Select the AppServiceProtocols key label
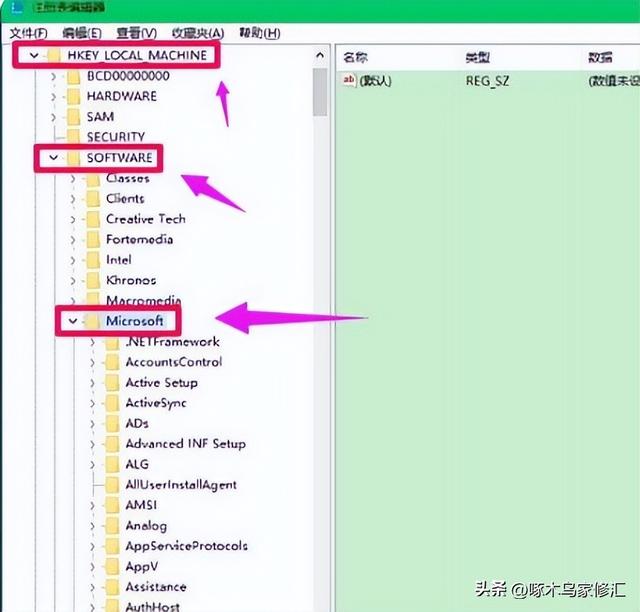Viewport: 640px width, 612px height. [x=187, y=546]
